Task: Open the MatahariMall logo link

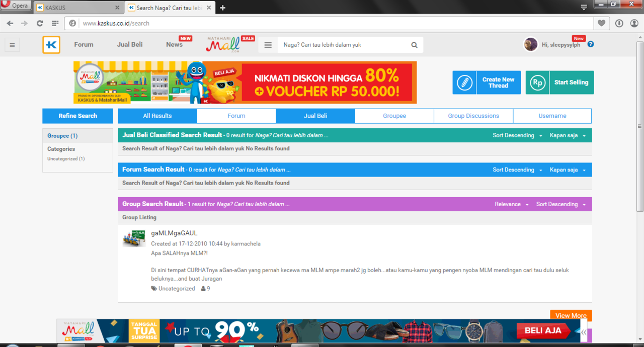Action: [223, 45]
